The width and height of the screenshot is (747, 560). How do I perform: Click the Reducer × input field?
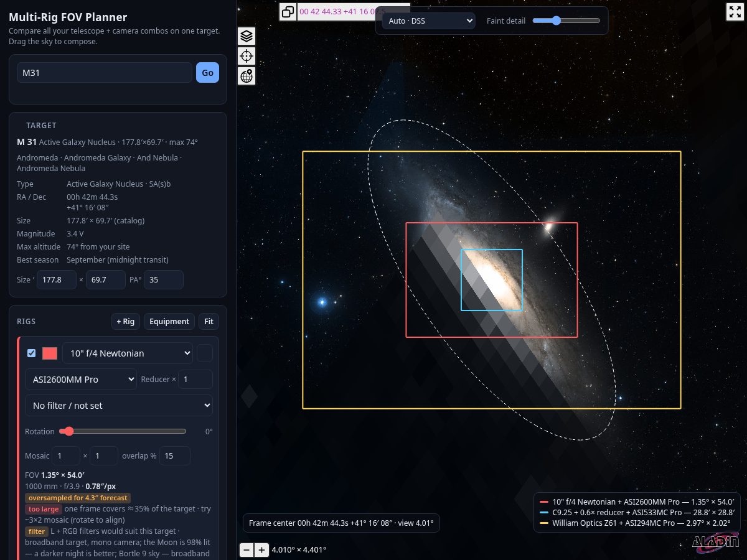[x=195, y=380]
